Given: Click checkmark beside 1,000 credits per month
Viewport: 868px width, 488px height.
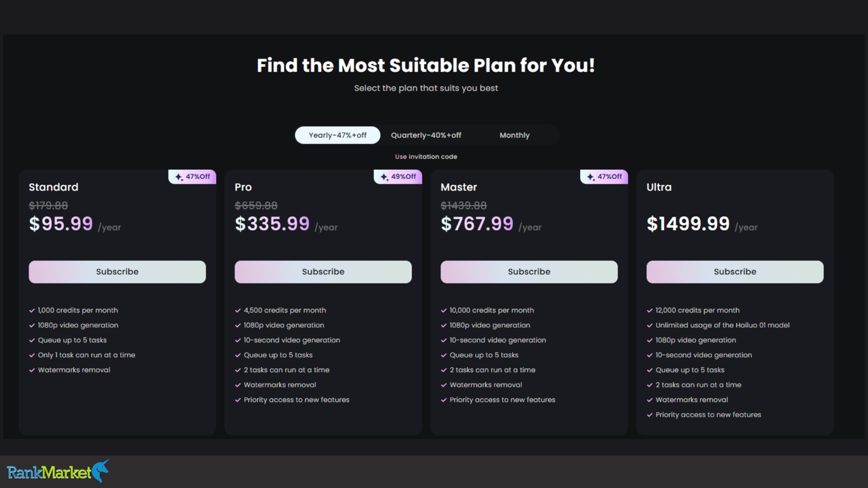Looking at the screenshot, I should (x=32, y=311).
